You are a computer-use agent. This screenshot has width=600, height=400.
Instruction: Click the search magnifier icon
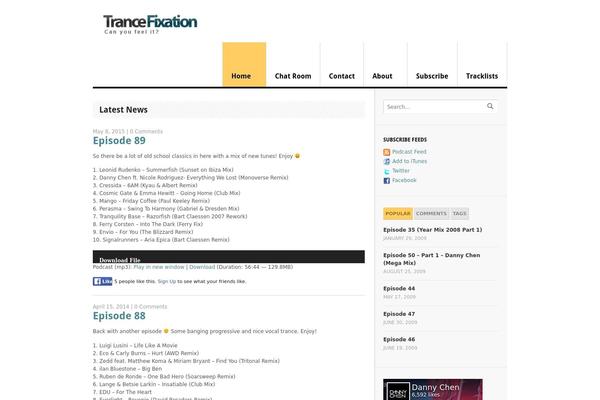coord(490,106)
